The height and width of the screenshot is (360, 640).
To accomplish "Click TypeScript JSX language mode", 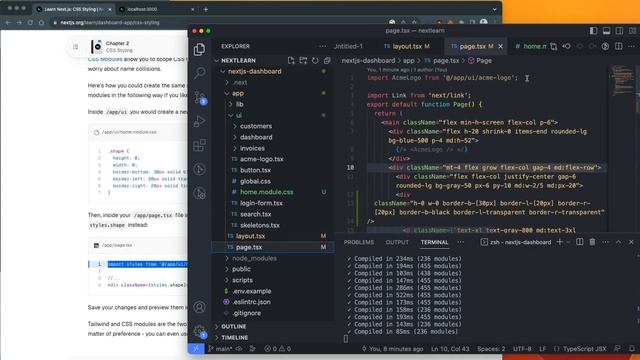I will (x=584, y=349).
